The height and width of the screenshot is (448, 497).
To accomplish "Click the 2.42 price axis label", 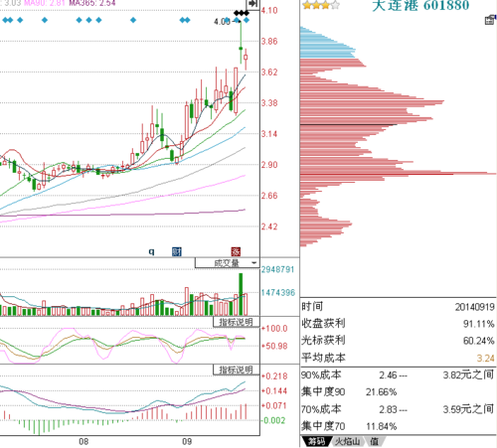I will (269, 226).
